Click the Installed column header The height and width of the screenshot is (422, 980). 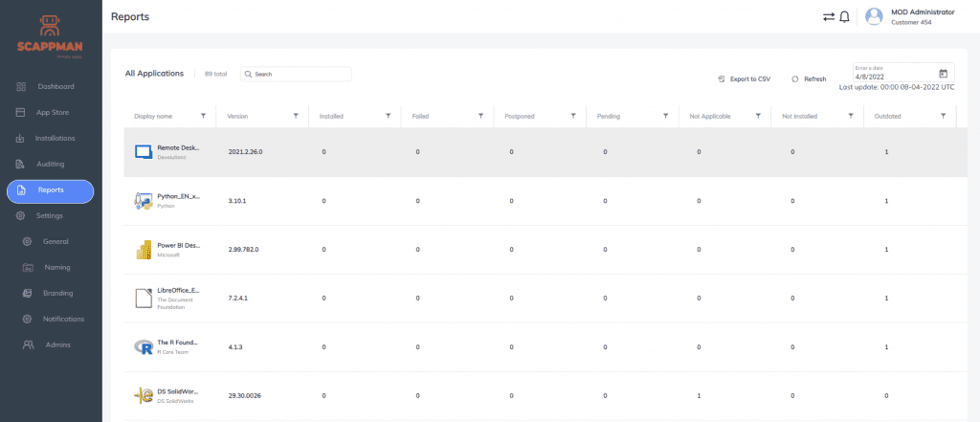click(x=331, y=117)
